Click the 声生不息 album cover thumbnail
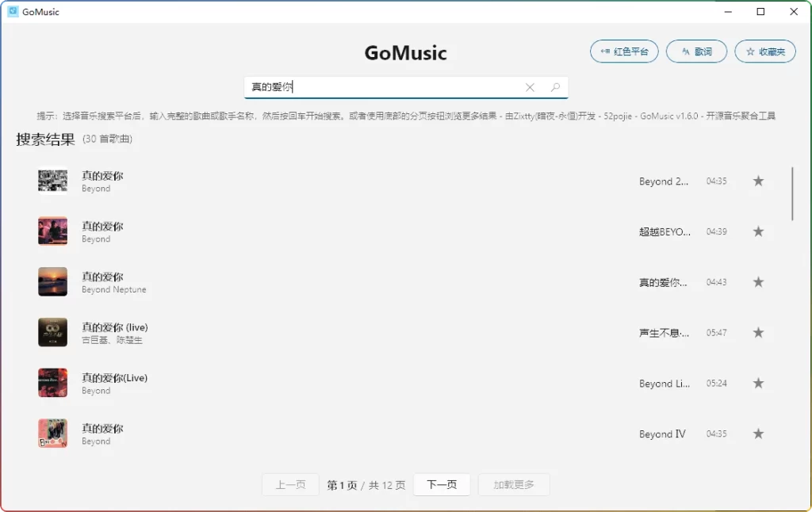The height and width of the screenshot is (512, 812). point(53,332)
